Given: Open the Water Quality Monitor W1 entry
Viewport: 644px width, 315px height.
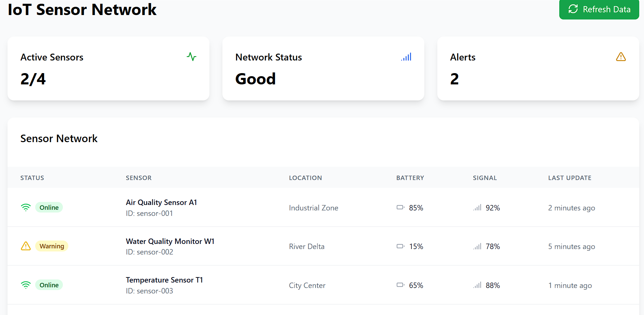Looking at the screenshot, I should coord(170,241).
